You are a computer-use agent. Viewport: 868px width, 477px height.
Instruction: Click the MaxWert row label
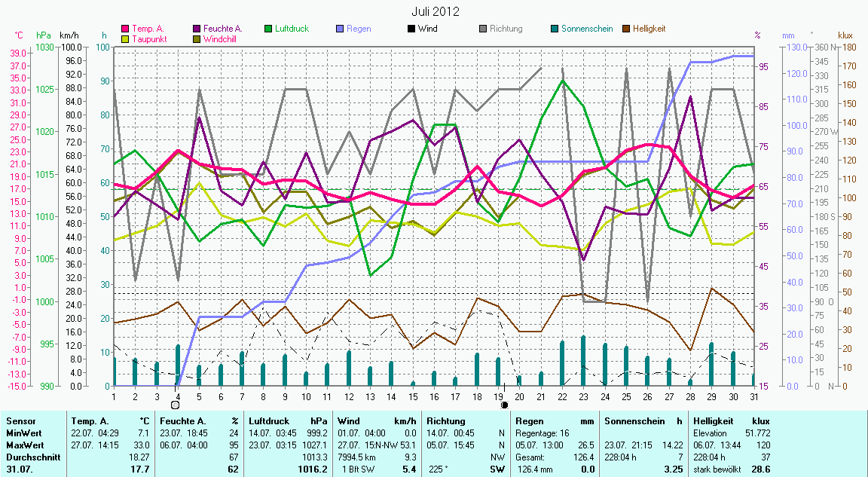point(25,445)
